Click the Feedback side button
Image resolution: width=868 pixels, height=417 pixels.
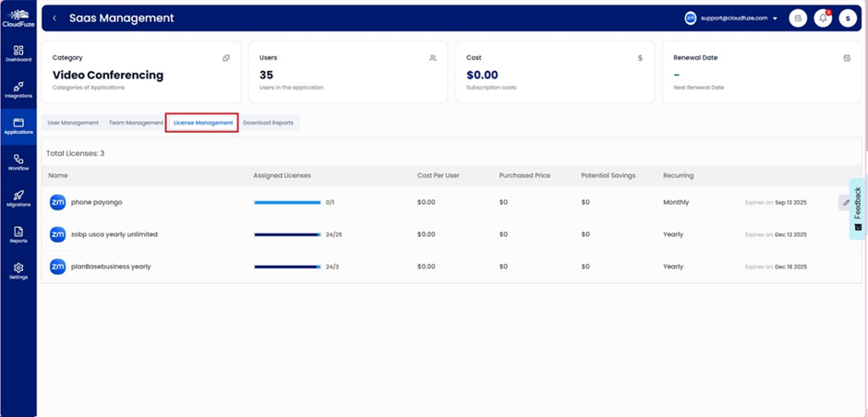(857, 208)
